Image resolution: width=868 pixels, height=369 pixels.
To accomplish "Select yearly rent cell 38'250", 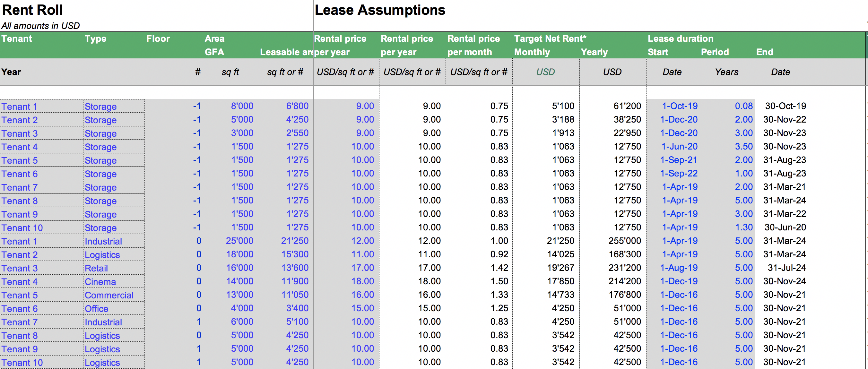I will tap(627, 119).
